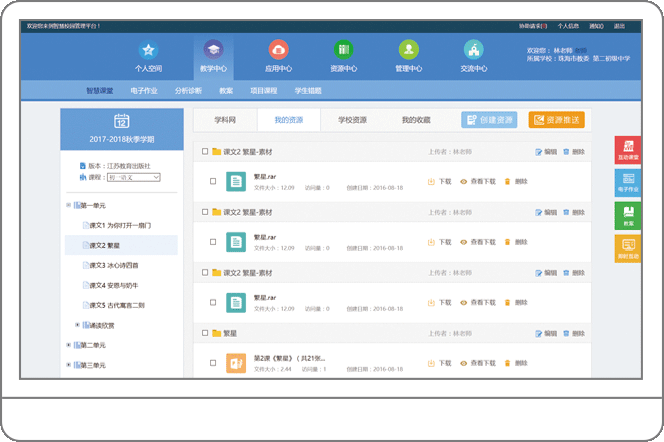
Task: Click blue 电子作业 side shortcut icon
Action: (628, 183)
